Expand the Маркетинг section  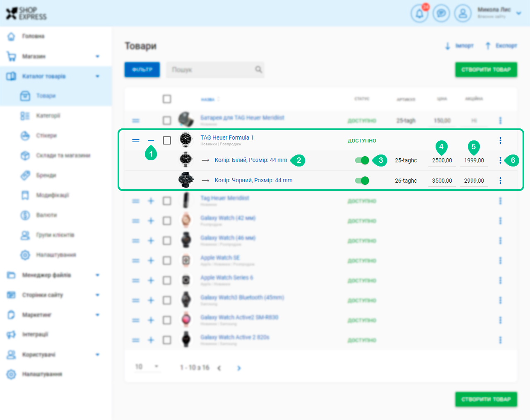[97, 315]
